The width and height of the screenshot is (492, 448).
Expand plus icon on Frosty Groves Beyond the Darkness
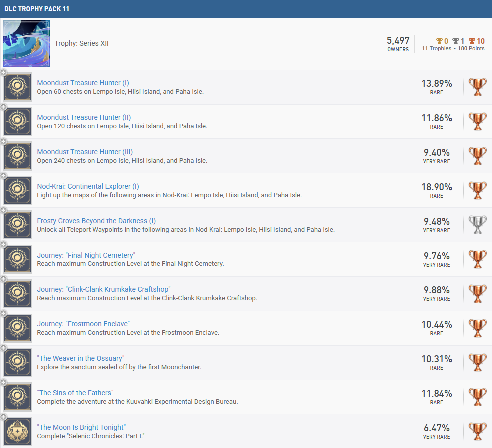3,210
